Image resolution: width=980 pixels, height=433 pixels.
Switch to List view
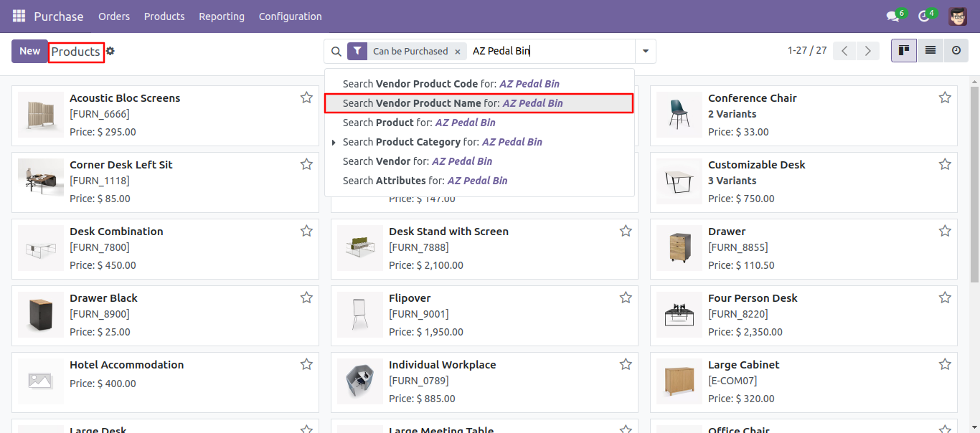pos(930,51)
